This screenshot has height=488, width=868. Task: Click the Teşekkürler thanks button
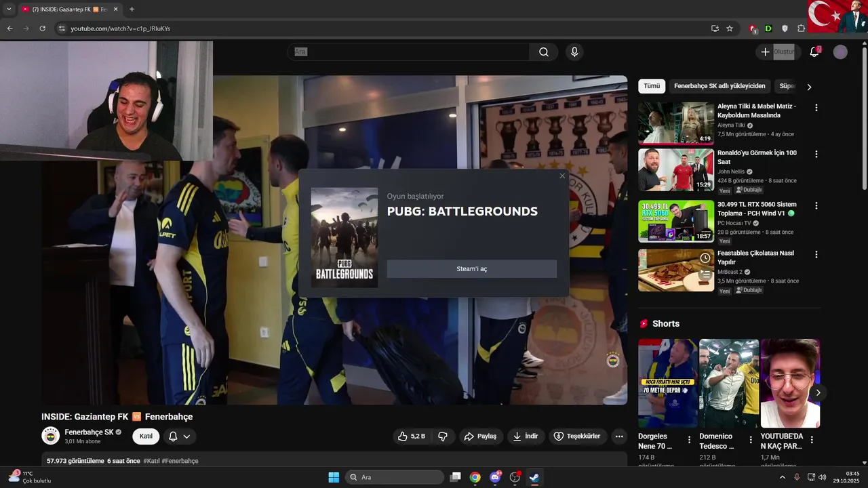point(576,436)
